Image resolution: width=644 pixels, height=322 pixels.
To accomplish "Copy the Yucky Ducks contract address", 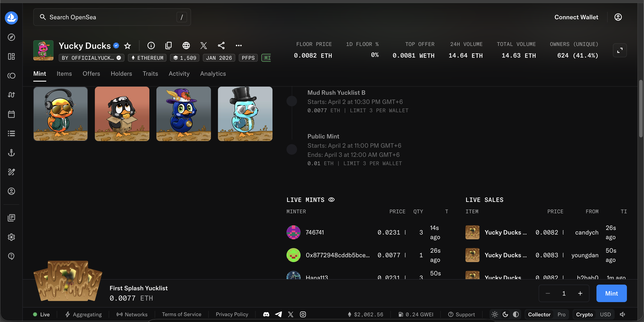I will click(x=168, y=45).
